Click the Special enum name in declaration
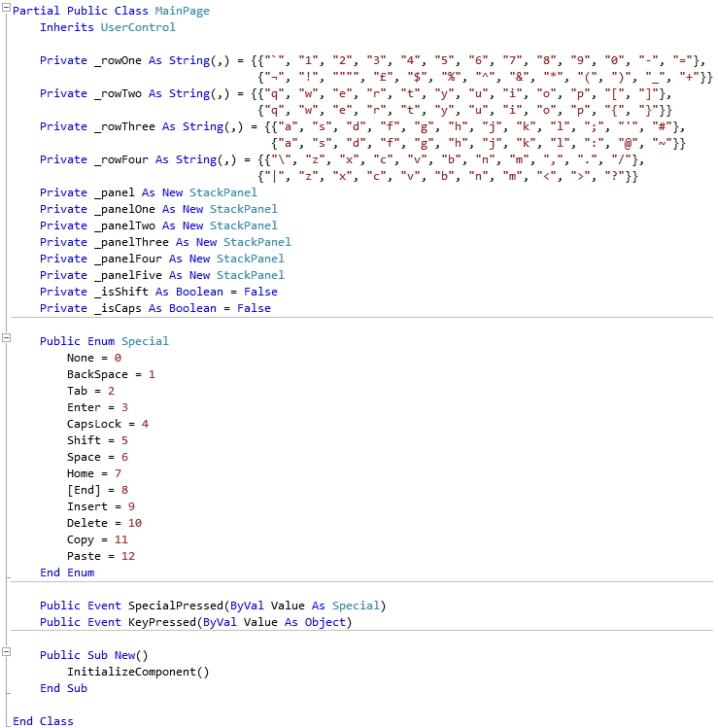This screenshot has height=728, width=718. click(145, 341)
